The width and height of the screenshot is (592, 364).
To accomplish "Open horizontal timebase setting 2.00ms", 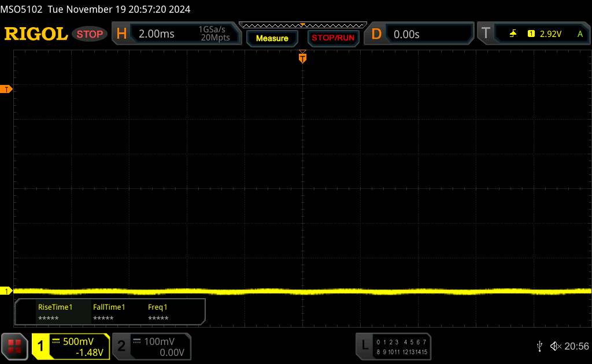I will (x=156, y=34).
